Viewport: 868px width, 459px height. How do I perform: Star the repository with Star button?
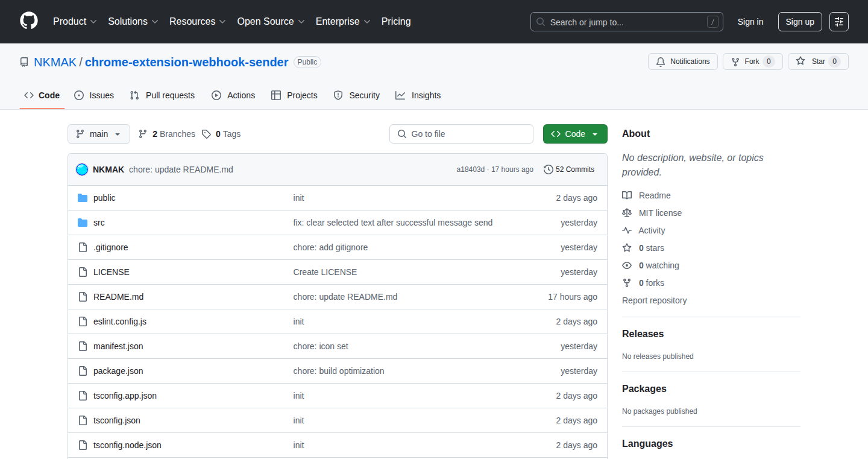(x=818, y=62)
